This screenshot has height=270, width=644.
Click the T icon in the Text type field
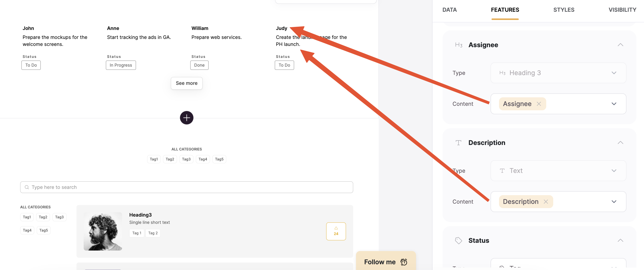click(502, 171)
